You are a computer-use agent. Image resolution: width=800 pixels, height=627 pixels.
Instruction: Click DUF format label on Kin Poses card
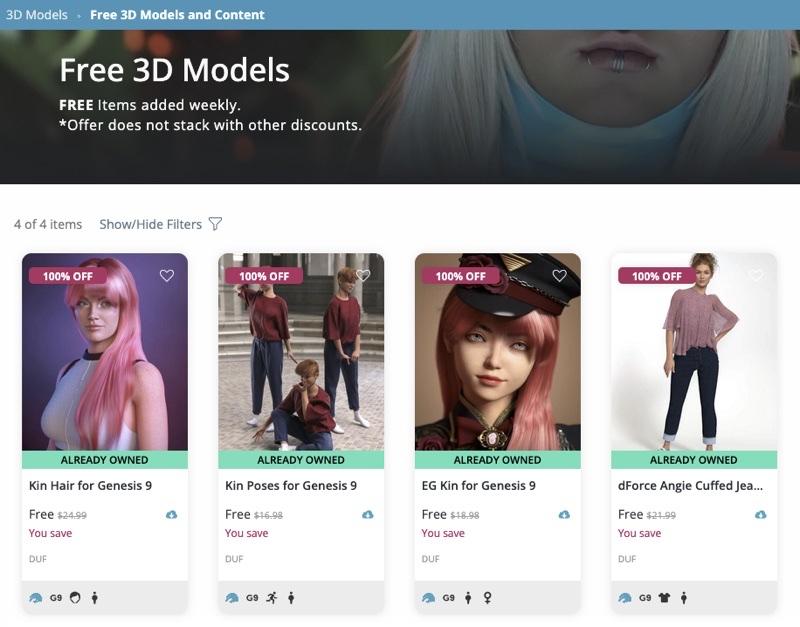click(x=234, y=559)
